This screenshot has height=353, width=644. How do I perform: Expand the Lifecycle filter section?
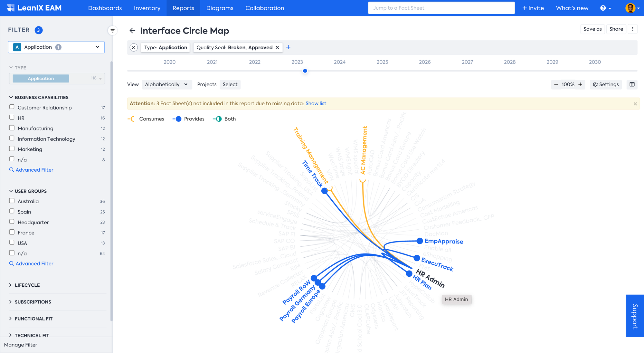[27, 285]
